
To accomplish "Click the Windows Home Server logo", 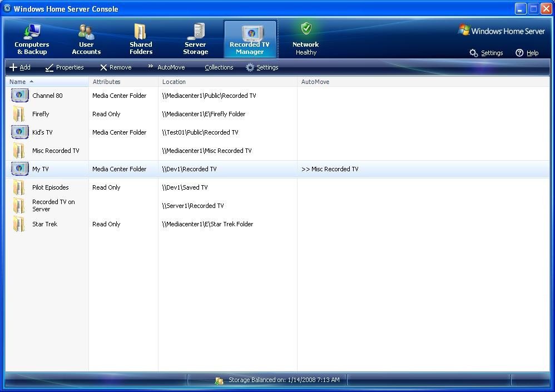I will click(501, 31).
